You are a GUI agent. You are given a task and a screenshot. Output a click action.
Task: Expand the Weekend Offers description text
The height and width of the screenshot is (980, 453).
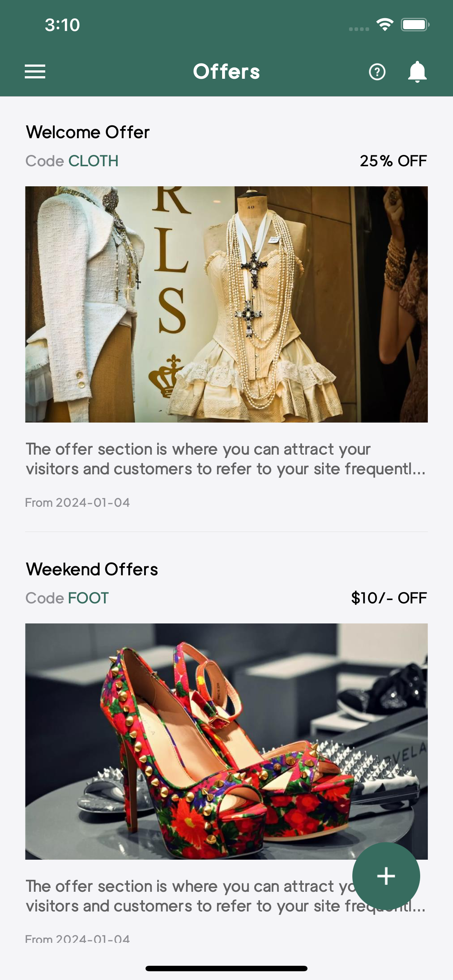tap(226, 896)
